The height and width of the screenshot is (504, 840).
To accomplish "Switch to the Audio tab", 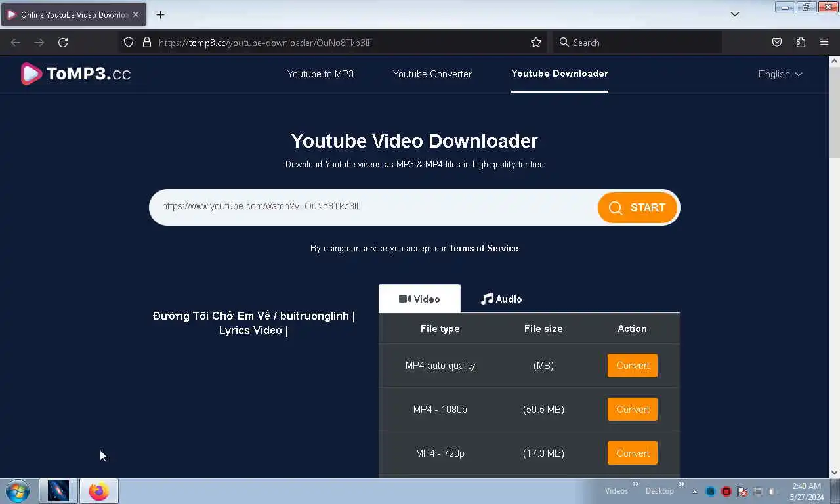I will point(501,299).
